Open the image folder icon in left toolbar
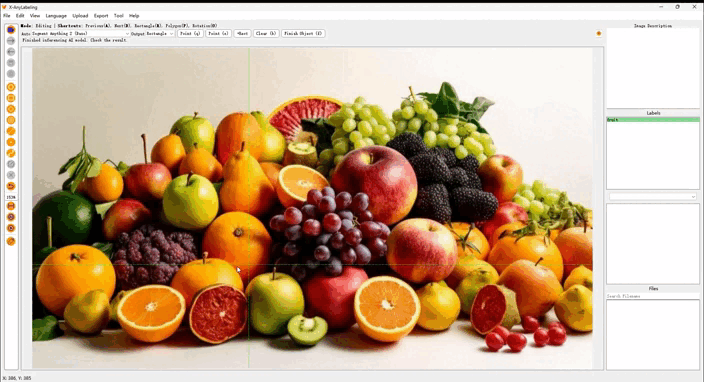 [x=11, y=30]
